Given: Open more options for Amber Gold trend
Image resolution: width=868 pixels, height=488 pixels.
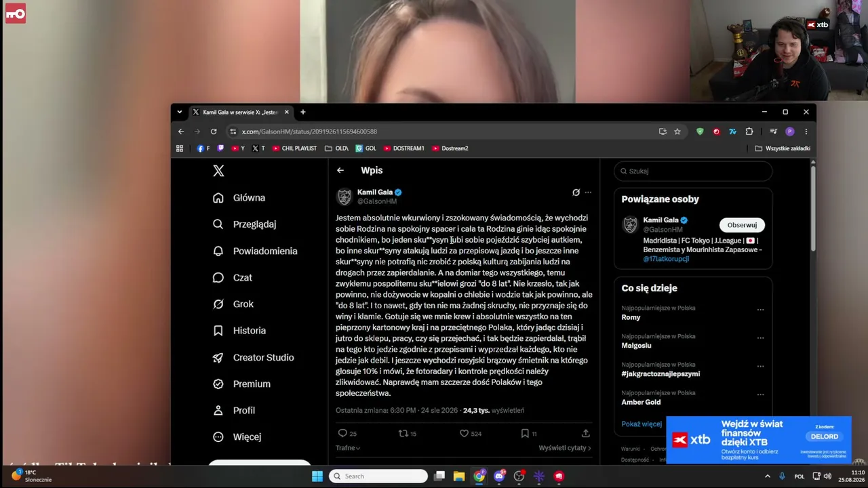Looking at the screenshot, I should (x=760, y=395).
